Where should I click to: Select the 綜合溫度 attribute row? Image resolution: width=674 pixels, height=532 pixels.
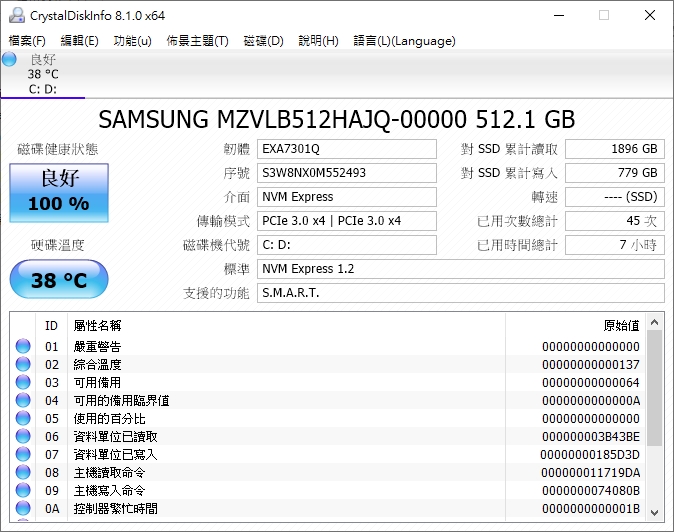328,364
